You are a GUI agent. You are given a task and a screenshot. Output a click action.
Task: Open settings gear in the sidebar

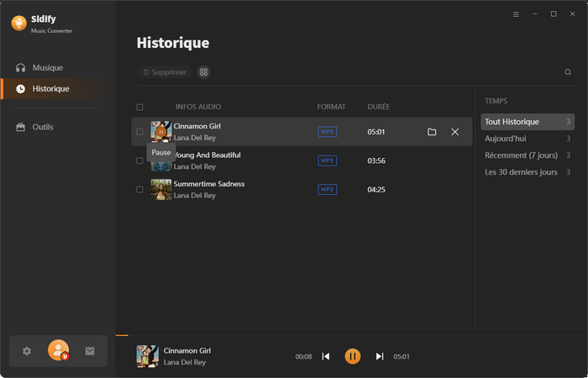(x=27, y=351)
